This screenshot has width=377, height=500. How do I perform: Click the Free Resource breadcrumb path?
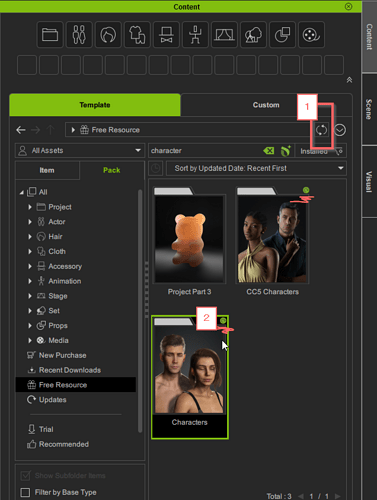(x=115, y=130)
